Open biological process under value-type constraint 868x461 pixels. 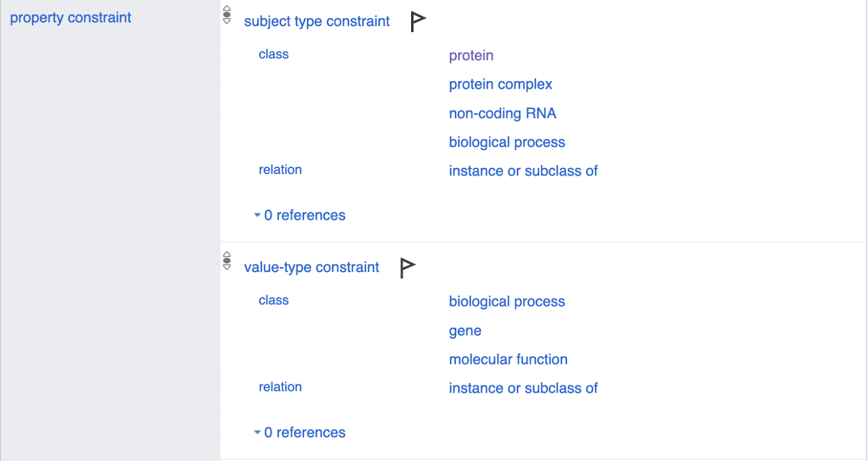click(x=507, y=302)
